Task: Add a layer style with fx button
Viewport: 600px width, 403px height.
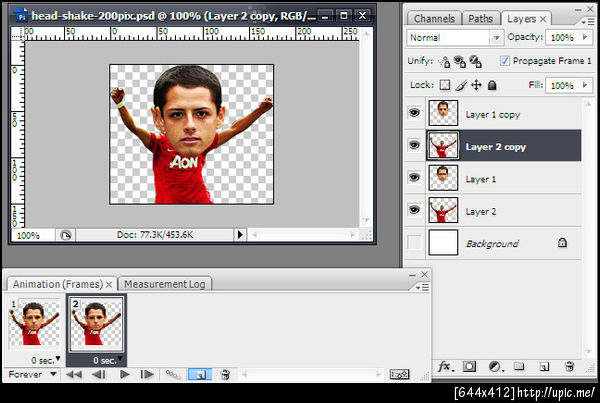Action: pyautogui.click(x=445, y=367)
